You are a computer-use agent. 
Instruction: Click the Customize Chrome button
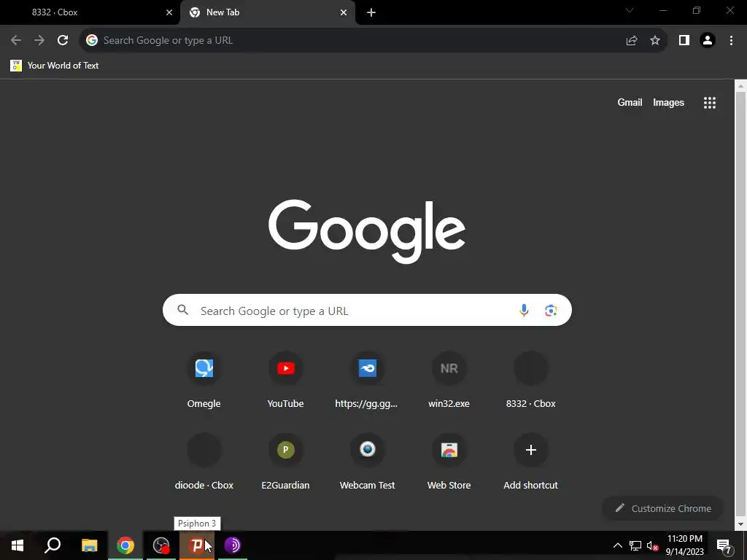click(x=662, y=508)
